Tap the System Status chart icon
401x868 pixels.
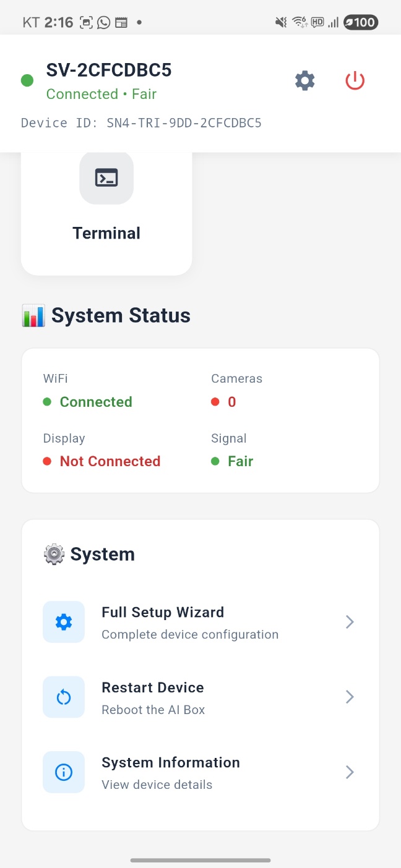[x=33, y=315]
